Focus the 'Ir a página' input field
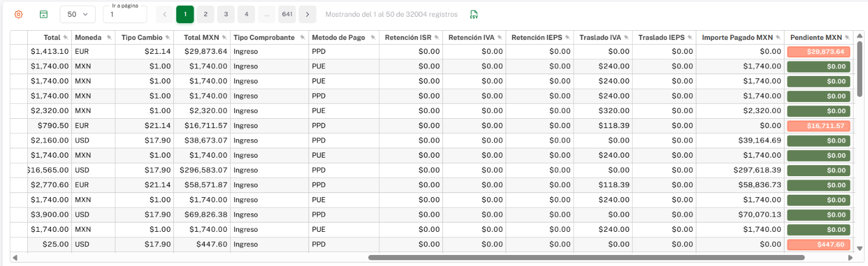868x266 pixels. pyautogui.click(x=125, y=14)
